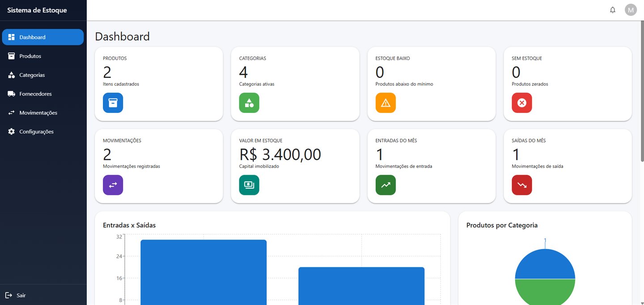The height and width of the screenshot is (305, 644).
Task: Click the Configurações gear icon in sidebar
Action: point(12,131)
